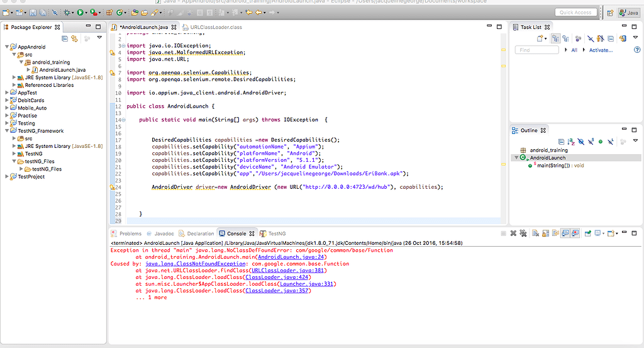This screenshot has height=348, width=644.
Task: Toggle Hide Non-Public Members in Outline
Action: click(601, 142)
